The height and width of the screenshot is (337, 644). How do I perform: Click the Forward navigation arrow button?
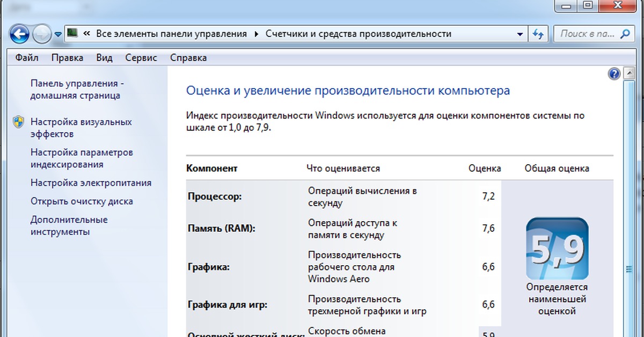click(x=41, y=34)
